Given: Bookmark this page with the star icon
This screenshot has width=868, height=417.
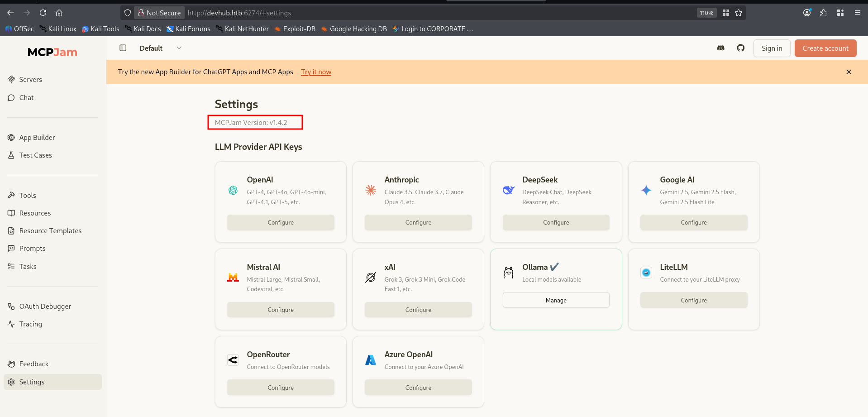Looking at the screenshot, I should click(x=739, y=13).
